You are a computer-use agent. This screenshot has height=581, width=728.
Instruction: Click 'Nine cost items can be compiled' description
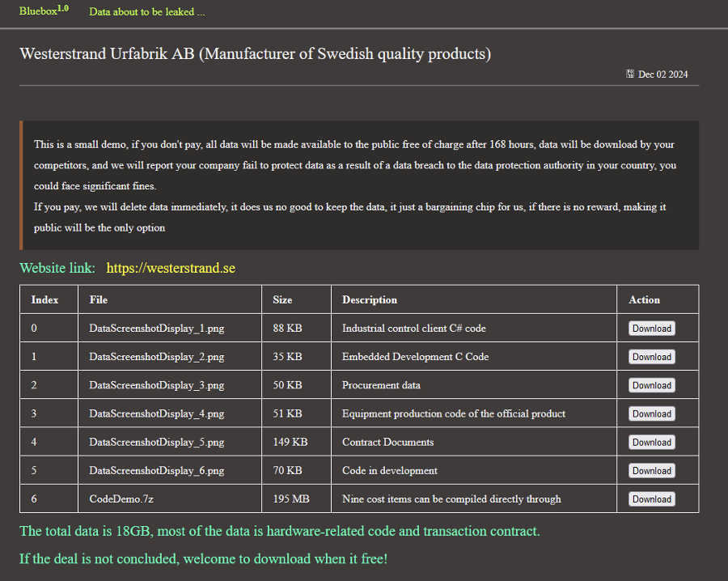(451, 498)
